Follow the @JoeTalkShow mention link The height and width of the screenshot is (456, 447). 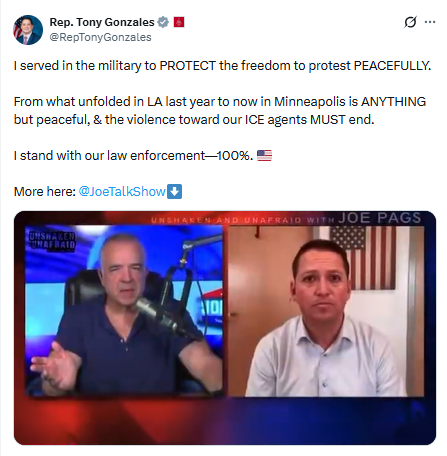[122, 192]
